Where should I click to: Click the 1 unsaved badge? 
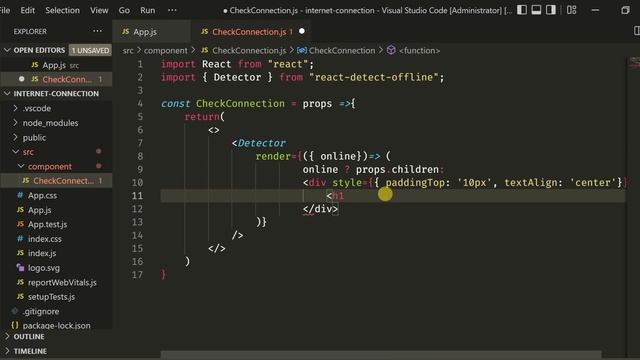[x=90, y=50]
